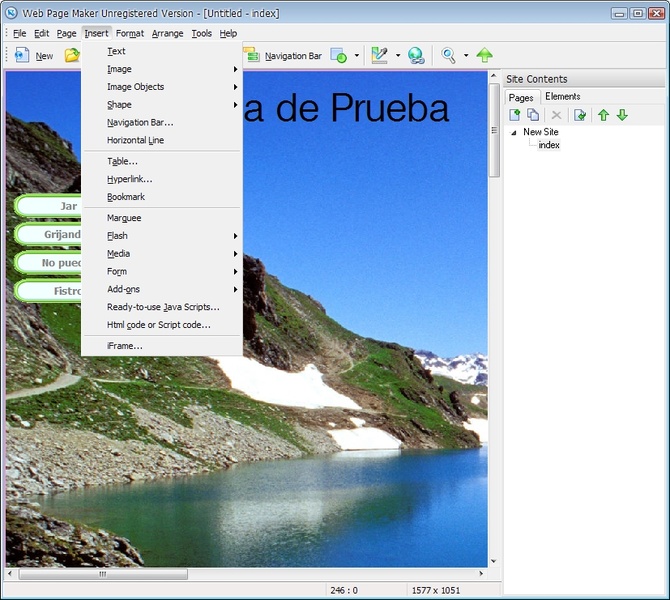Click the green Publish up-arrow icon
The image size is (670, 600).
coord(485,56)
